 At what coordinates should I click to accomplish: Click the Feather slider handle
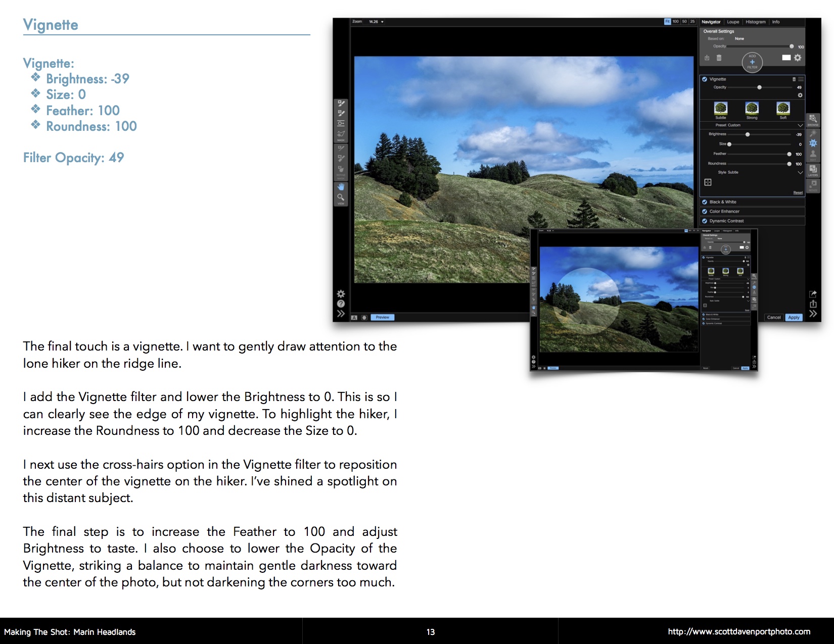click(790, 154)
